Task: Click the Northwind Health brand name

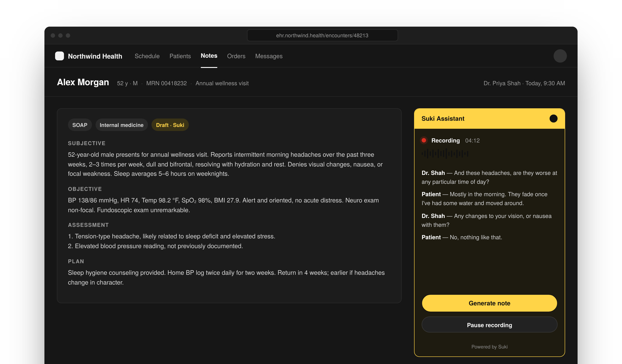Action: (95, 56)
